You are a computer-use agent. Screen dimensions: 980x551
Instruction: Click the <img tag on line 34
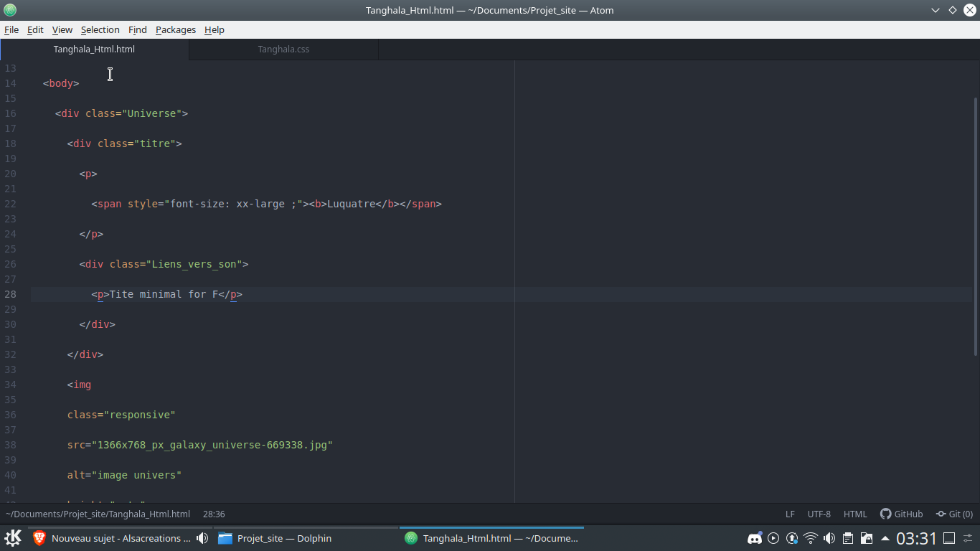click(80, 385)
